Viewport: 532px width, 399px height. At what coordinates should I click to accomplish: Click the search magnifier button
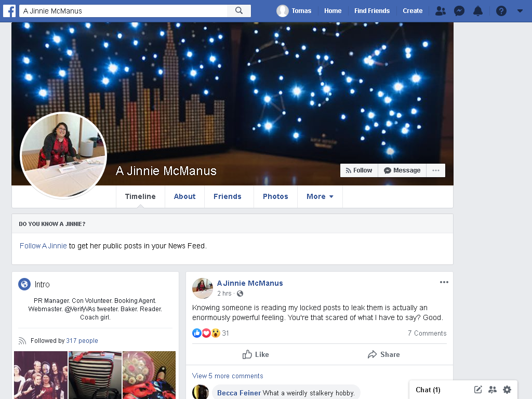click(239, 11)
